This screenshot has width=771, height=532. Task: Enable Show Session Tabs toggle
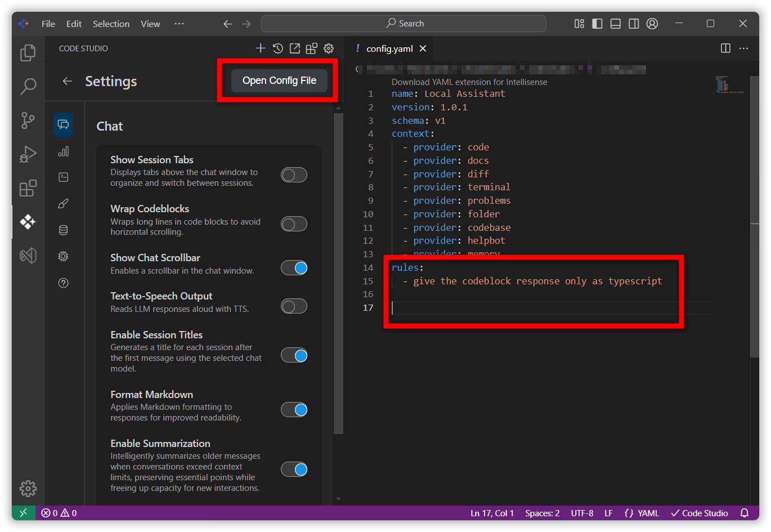[x=294, y=175]
